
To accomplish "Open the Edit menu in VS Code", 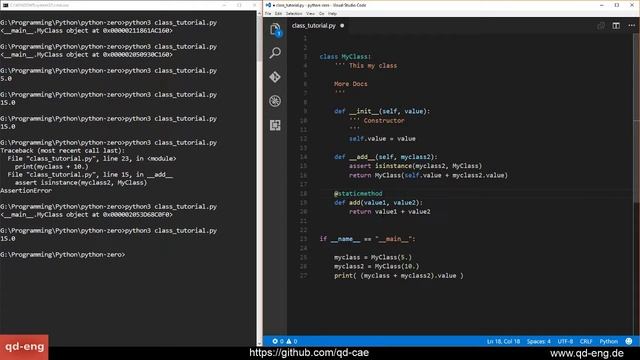I will (278, 13).
